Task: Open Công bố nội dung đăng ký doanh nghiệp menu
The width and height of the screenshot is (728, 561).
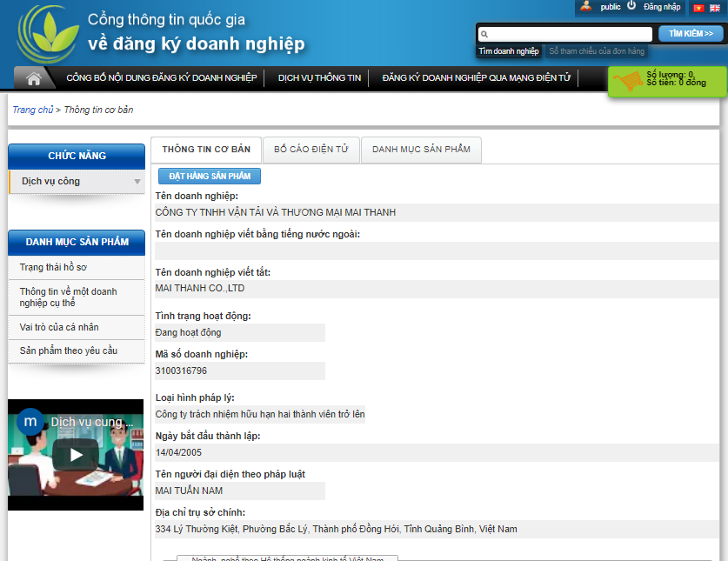Action: 162,78
